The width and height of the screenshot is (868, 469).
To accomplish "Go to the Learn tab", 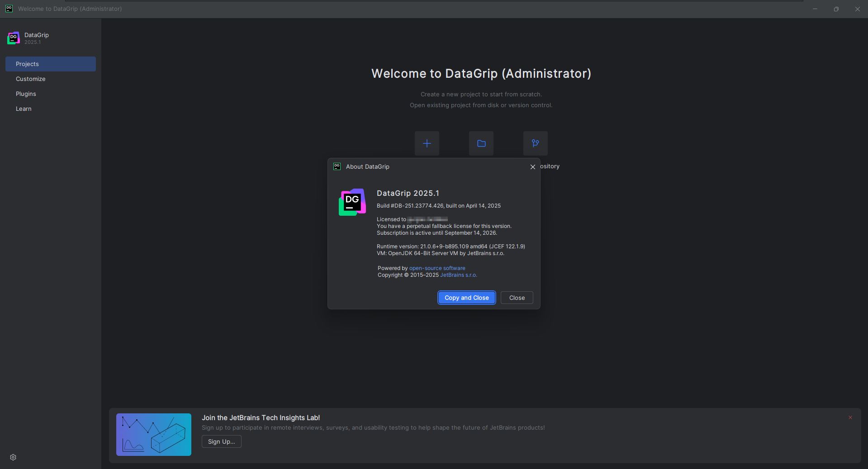I will coord(24,109).
